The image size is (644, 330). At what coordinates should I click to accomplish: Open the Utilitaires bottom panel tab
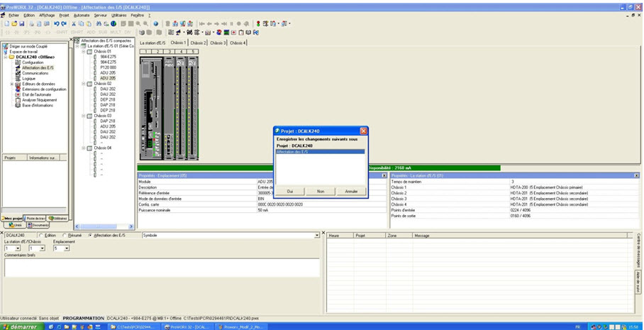click(x=57, y=219)
